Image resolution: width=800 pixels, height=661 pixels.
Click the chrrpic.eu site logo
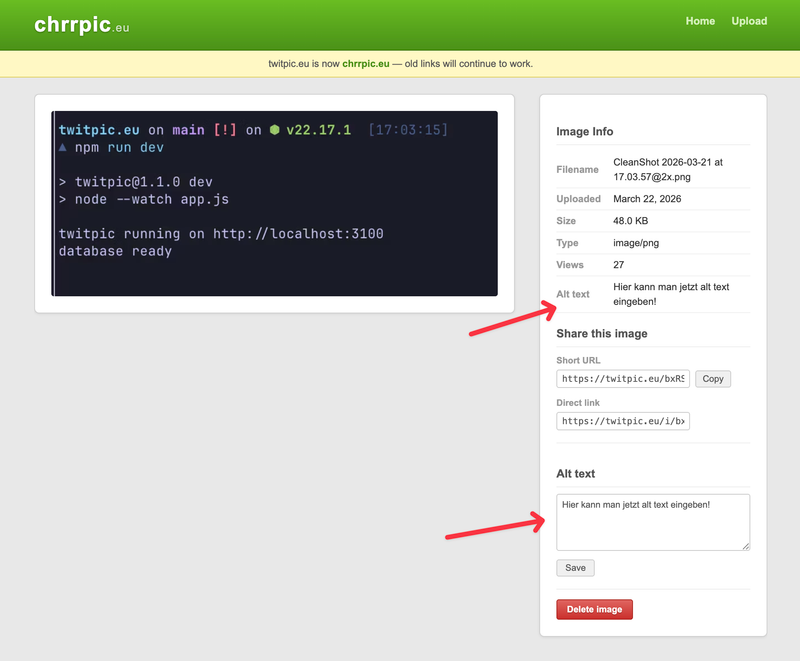[x=81, y=24]
